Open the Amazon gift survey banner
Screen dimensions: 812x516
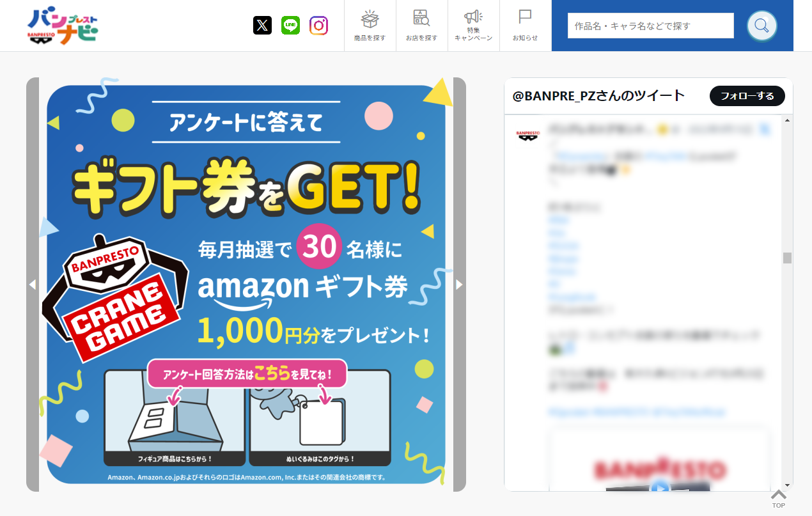246,285
